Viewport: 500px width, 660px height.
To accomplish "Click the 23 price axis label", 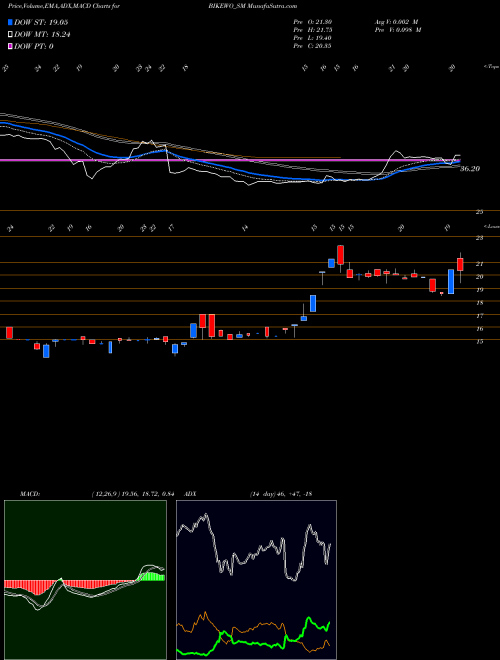I will (479, 238).
